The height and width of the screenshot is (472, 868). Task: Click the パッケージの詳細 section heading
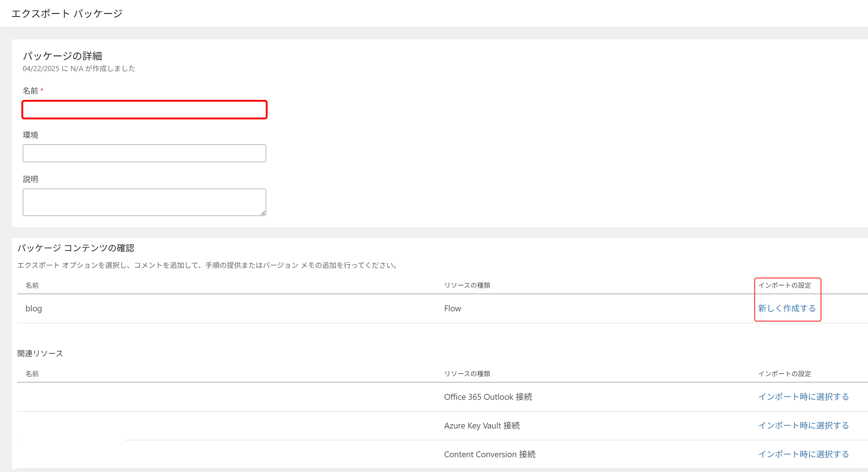[62, 56]
